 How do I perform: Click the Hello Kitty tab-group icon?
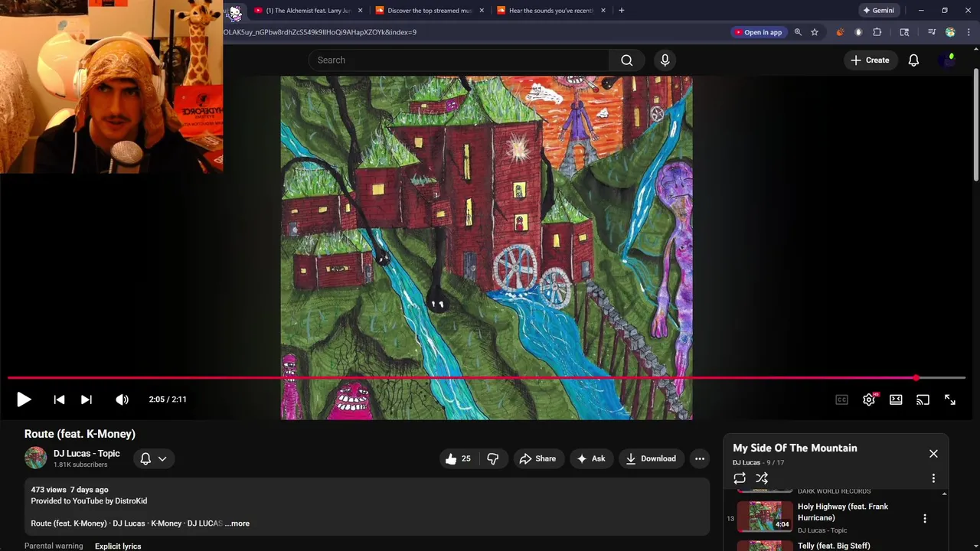235,12
